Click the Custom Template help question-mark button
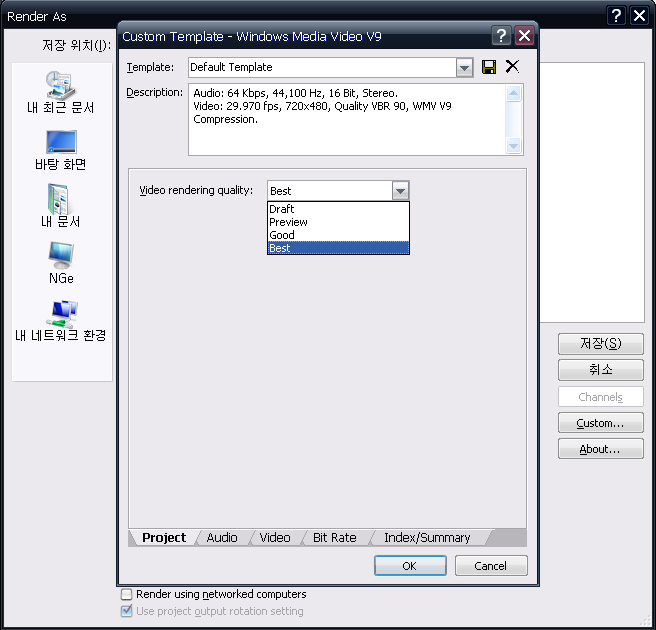This screenshot has height=630, width=656. coord(501,36)
